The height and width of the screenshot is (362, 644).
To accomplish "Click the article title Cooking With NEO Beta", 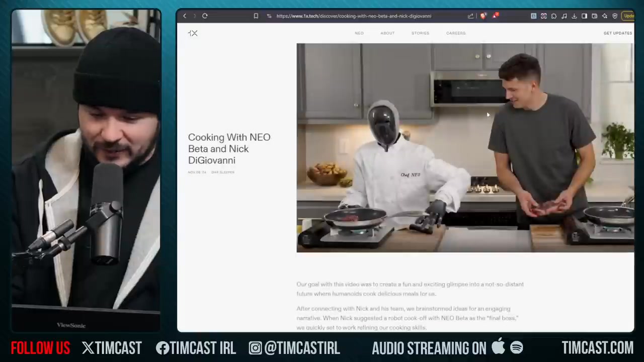I will [x=229, y=149].
